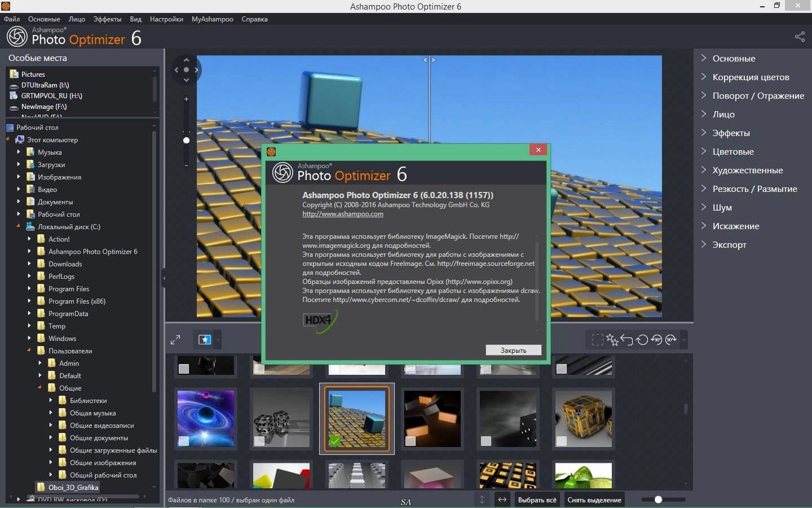Check the glass dice thumbnail's selection box
812x508 pixels.
pyautogui.click(x=259, y=441)
